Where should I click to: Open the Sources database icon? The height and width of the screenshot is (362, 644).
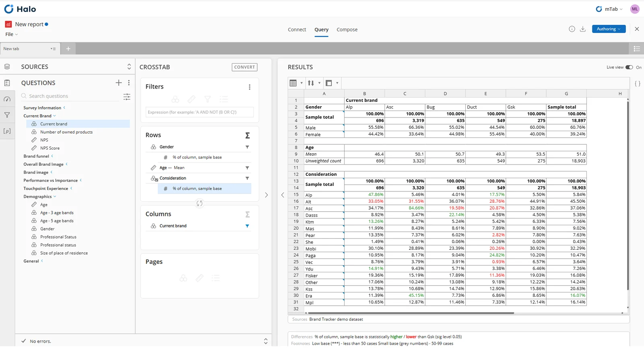coord(7,67)
